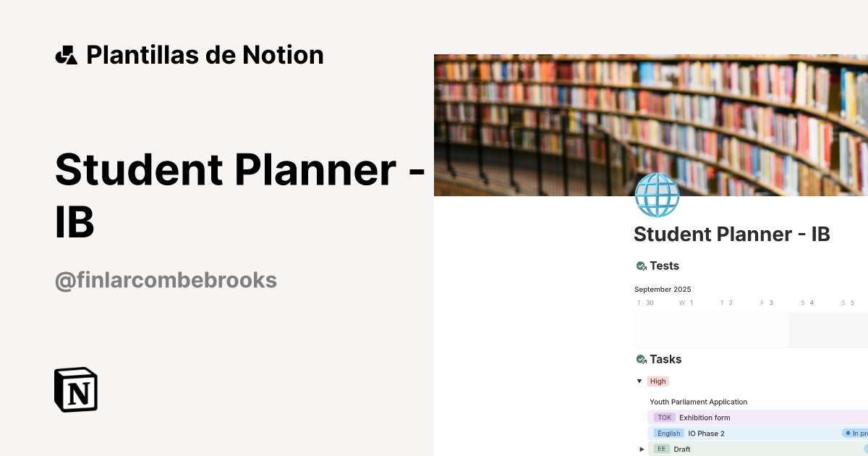Click the blue dot on the In progress badge

click(846, 432)
